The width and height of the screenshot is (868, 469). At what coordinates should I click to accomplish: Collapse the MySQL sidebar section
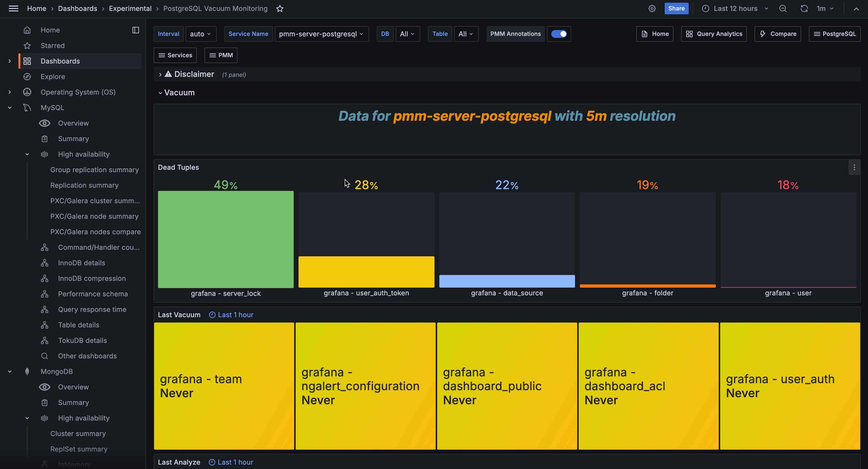pos(10,108)
